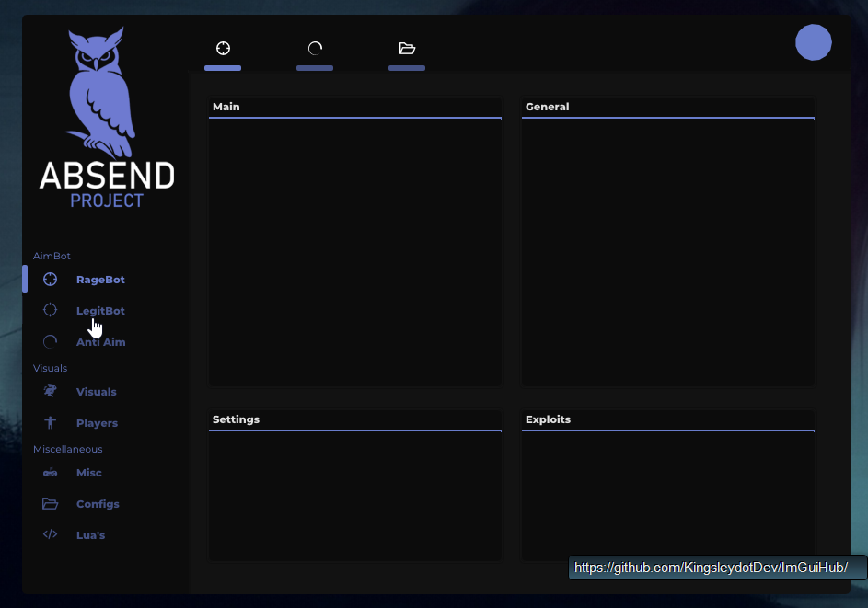Screen dimensions: 868x608
Task: Click the folder icon on the top bar
Action: [x=407, y=48]
